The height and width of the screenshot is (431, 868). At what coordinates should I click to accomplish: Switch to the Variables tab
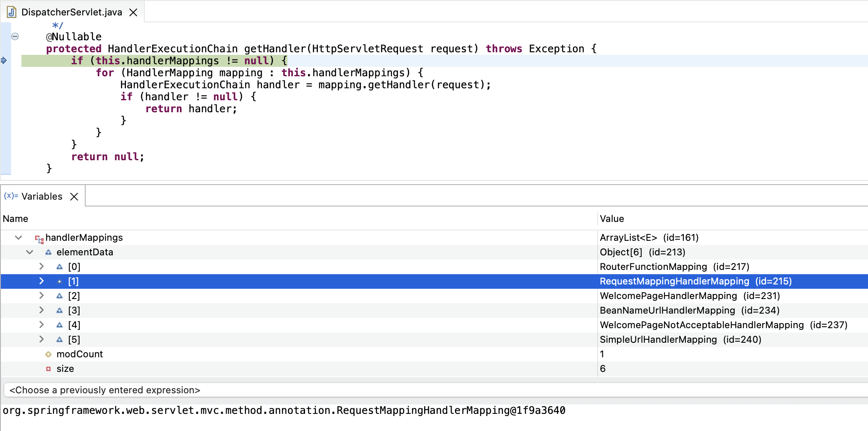[42, 196]
